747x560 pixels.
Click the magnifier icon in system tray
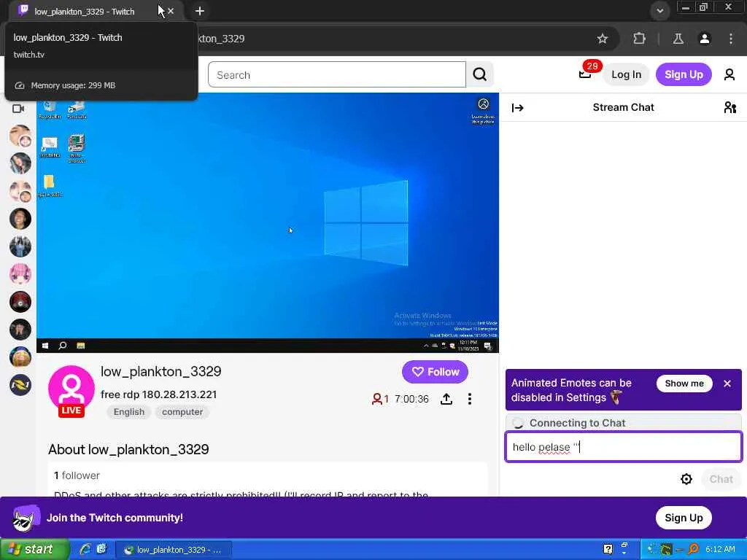(x=693, y=550)
